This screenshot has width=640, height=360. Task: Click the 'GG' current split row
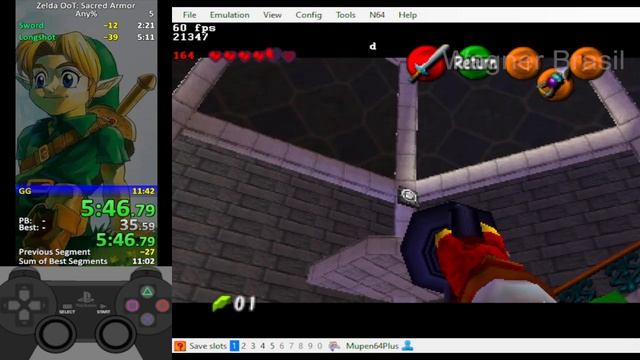click(87, 191)
